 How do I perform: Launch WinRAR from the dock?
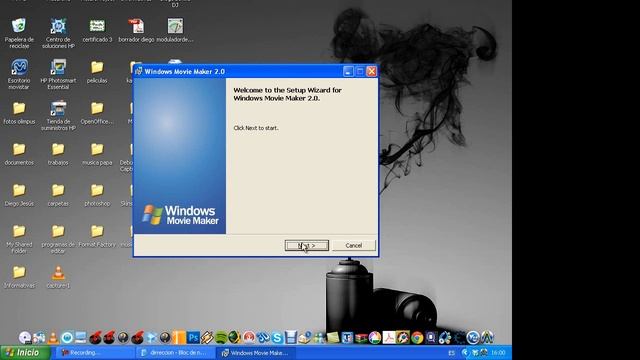[361, 338]
